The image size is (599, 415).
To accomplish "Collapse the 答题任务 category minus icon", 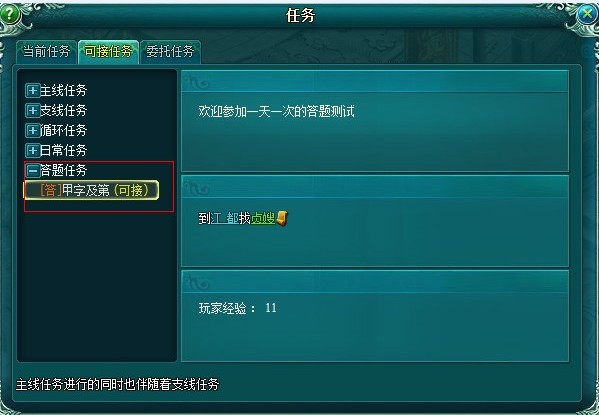I will [32, 170].
